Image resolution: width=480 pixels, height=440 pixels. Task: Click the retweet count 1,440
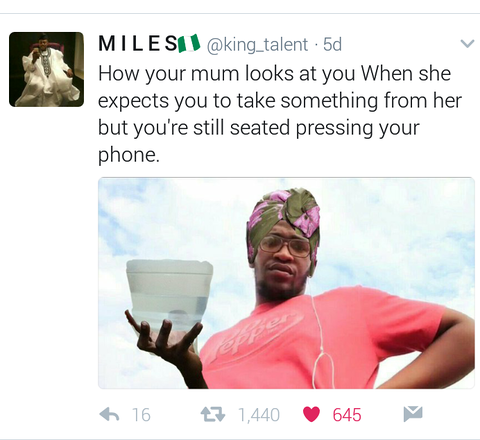(x=259, y=415)
